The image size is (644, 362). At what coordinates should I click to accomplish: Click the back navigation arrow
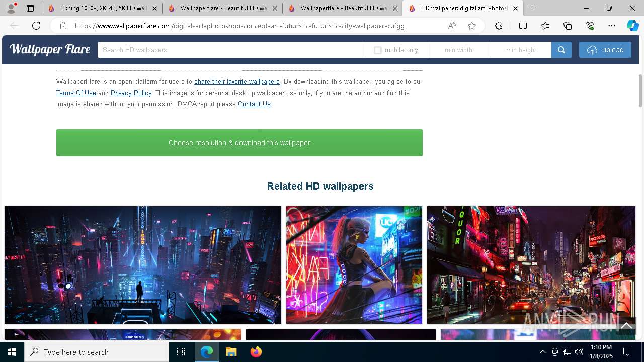click(x=14, y=26)
